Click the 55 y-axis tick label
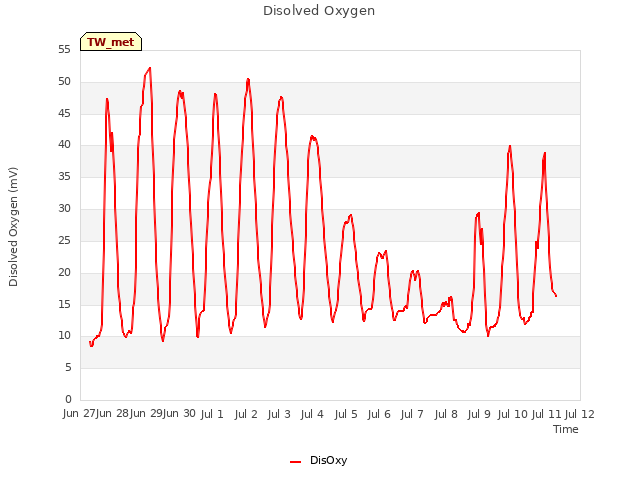This screenshot has width=640, height=480. (64, 50)
